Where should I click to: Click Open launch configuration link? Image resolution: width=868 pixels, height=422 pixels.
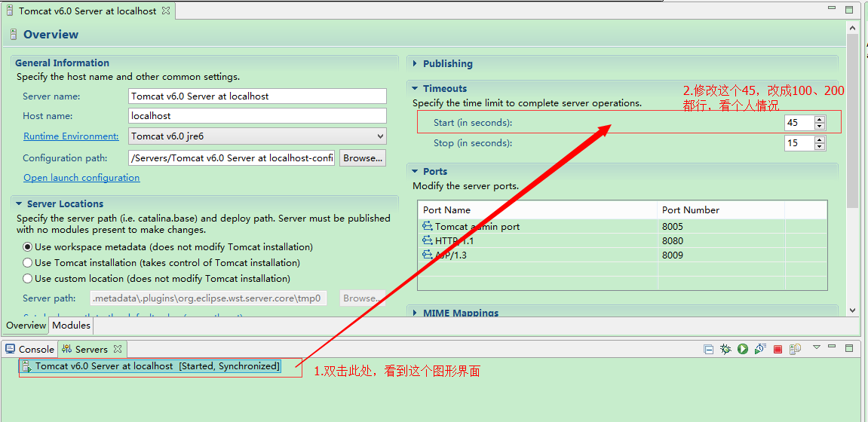tap(81, 178)
